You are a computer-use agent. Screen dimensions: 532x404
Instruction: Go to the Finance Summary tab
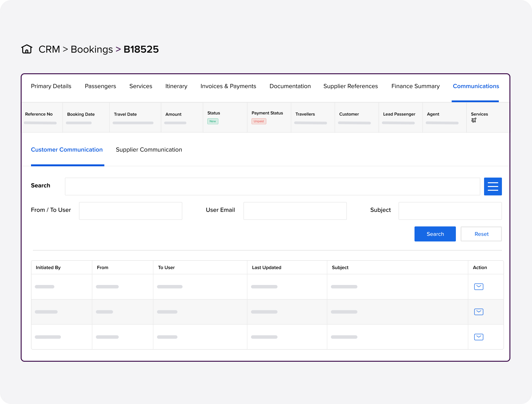[415, 86]
